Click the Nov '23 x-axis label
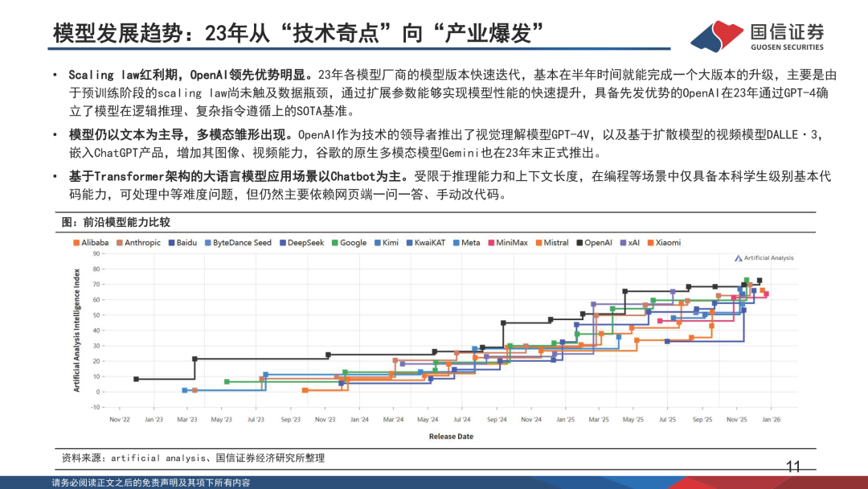868x489 pixels. point(325,419)
